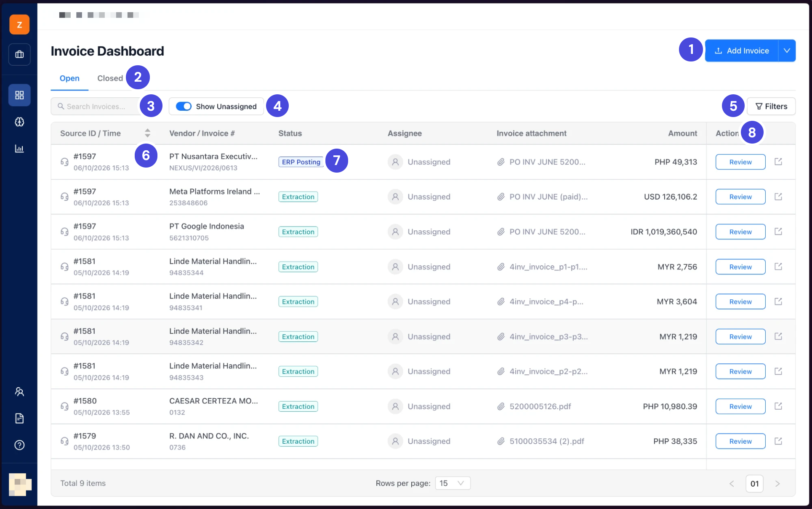Viewport: 812px width, 509px height.
Task: Click Review for R. DAN AND CO. invoice
Action: [740, 442]
